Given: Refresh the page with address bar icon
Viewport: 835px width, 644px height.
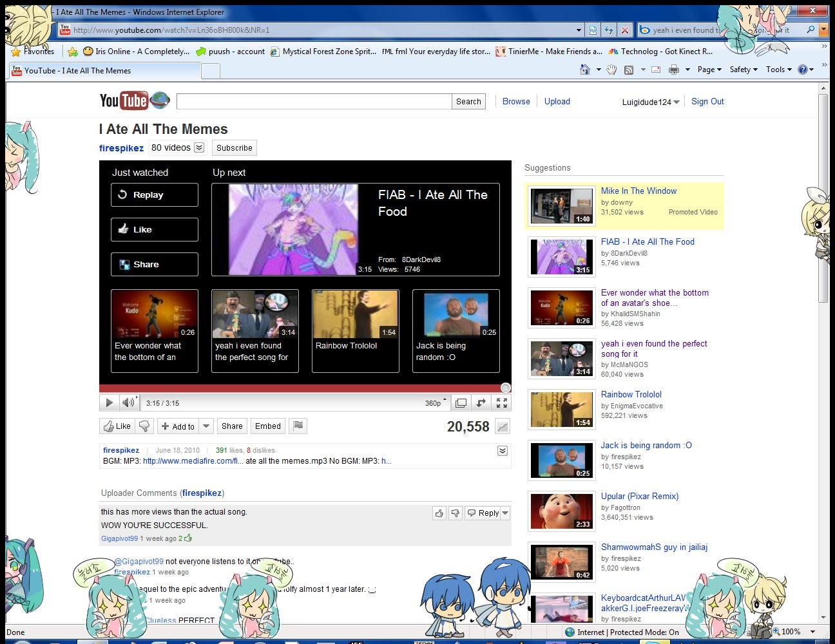Looking at the screenshot, I should click(609, 30).
